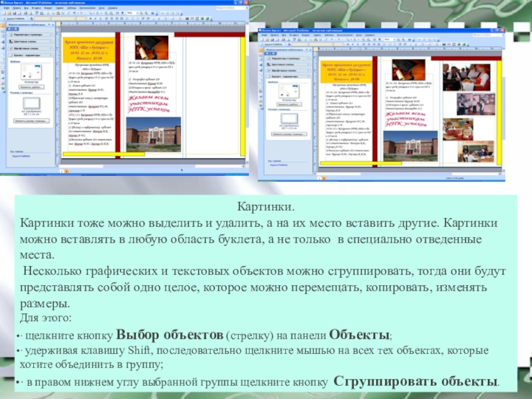Select school building photo in right window booklet

point(410,146)
